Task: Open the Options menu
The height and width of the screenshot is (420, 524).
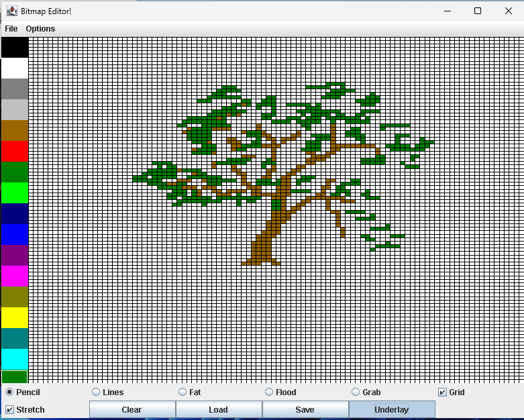Action: coord(40,29)
